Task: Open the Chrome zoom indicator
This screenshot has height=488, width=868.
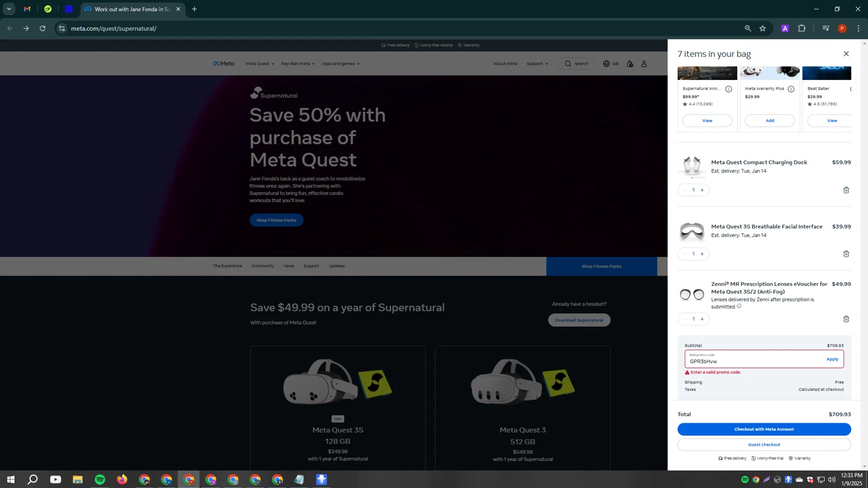Action: pos(748,28)
